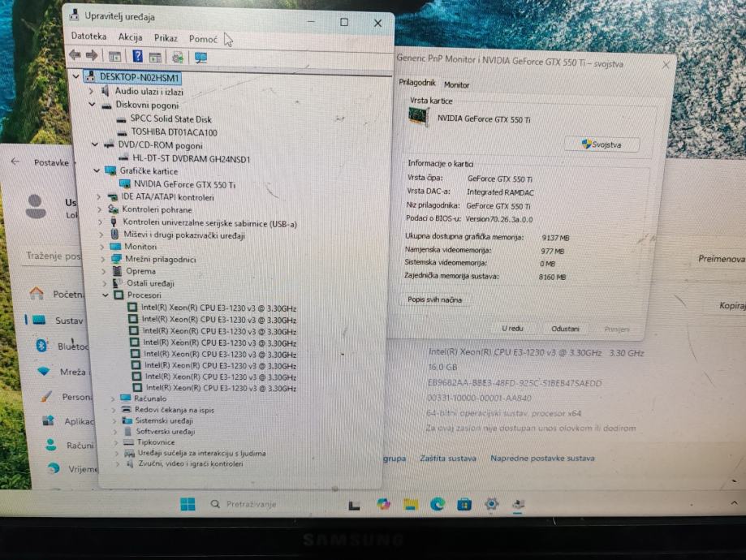746x560 pixels.
Task: Open Bluetooth section in Settings sidebar
Action: [62, 346]
